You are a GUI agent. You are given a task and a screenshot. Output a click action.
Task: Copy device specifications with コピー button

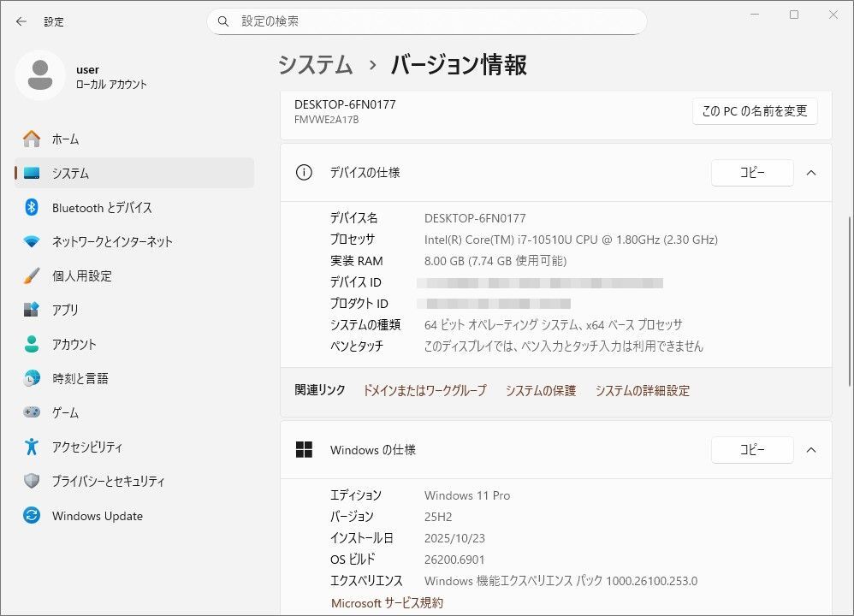coord(752,173)
